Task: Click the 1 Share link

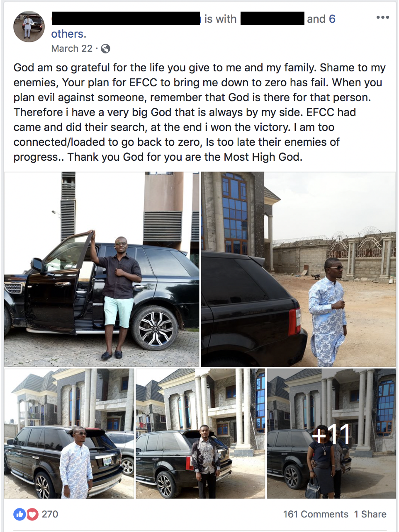Action: [370, 514]
